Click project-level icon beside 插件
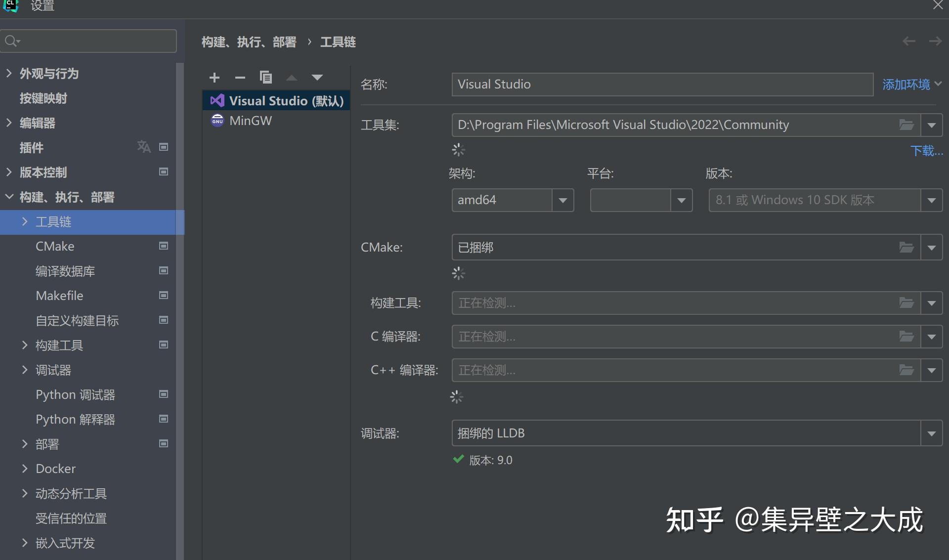 coord(164,147)
